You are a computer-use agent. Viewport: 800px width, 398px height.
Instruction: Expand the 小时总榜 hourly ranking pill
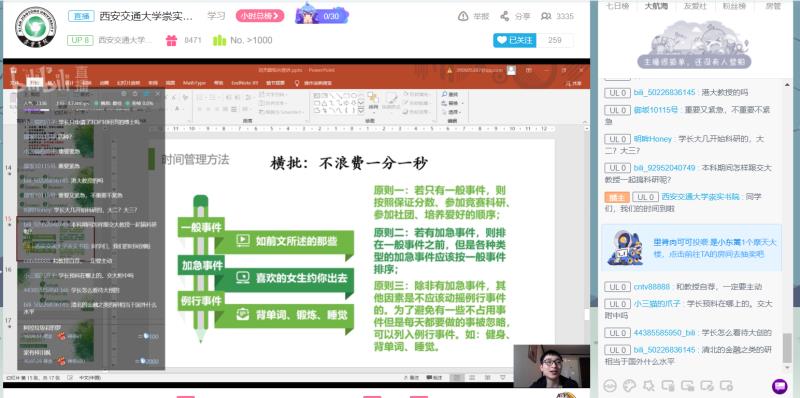tap(260, 16)
